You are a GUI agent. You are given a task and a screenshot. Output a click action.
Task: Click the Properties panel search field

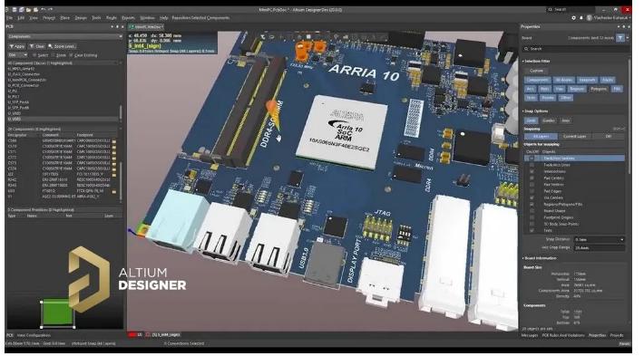[x=575, y=49]
